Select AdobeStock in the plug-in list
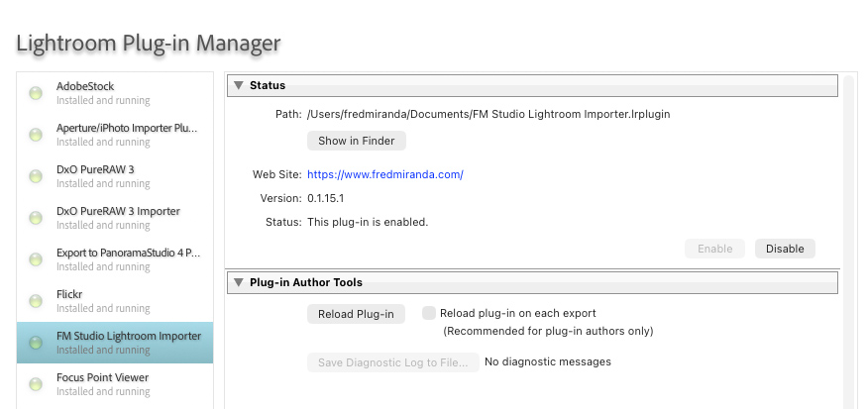This screenshot has width=868, height=409. click(x=115, y=93)
